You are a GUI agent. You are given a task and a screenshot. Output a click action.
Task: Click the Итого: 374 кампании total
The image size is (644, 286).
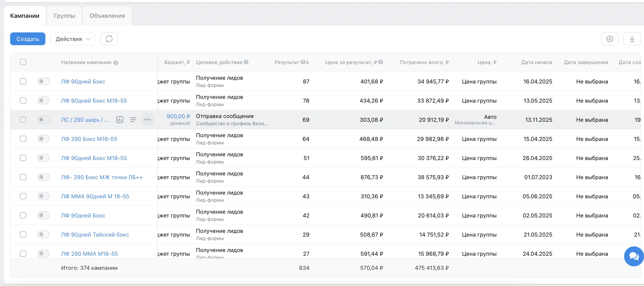coord(89,268)
